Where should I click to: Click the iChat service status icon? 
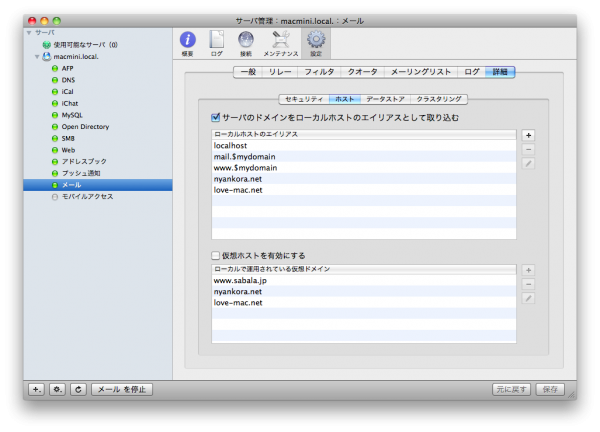(x=55, y=103)
